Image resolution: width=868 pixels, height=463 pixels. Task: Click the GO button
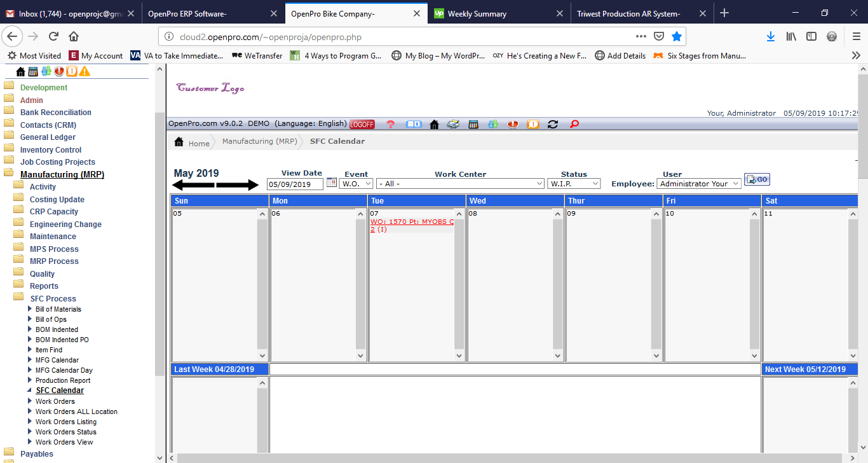click(x=757, y=180)
